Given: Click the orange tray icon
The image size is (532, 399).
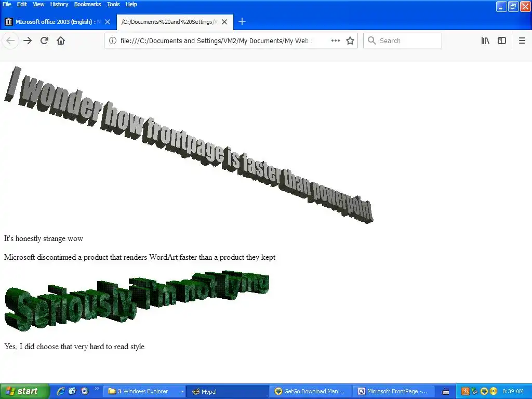Looking at the screenshot, I should [x=465, y=391].
